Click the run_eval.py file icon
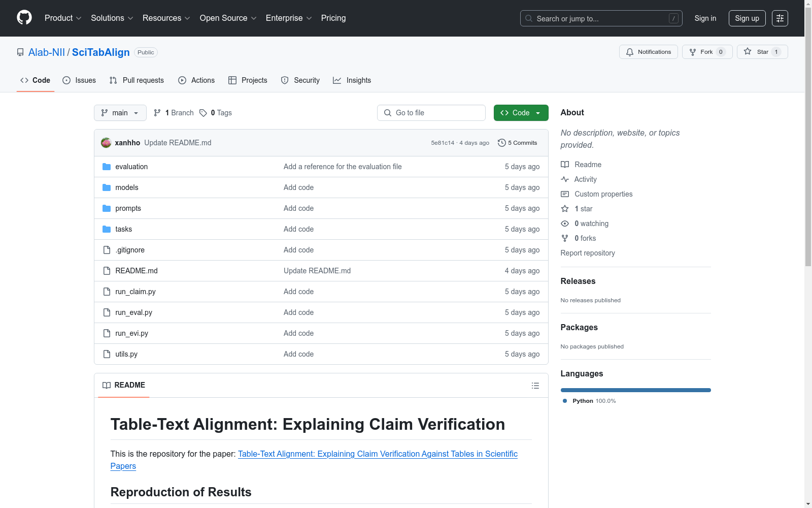The height and width of the screenshot is (508, 812). coord(107,312)
